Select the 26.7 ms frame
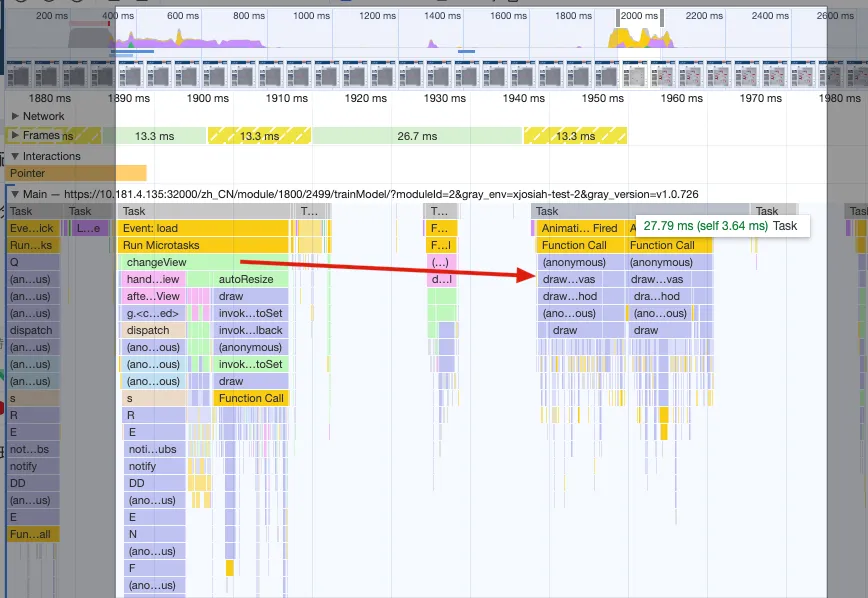868x598 pixels. (x=416, y=136)
